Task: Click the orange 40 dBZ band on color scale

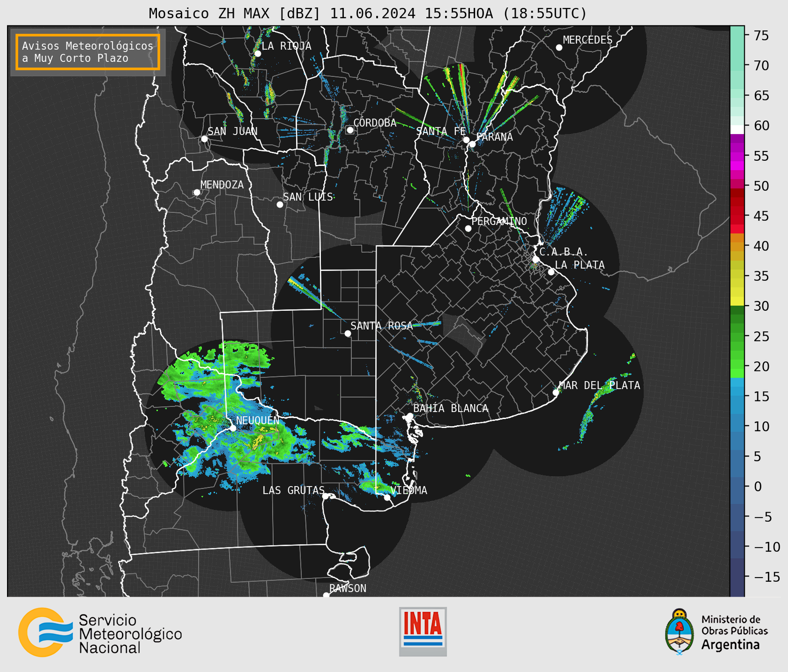Action: tap(737, 246)
